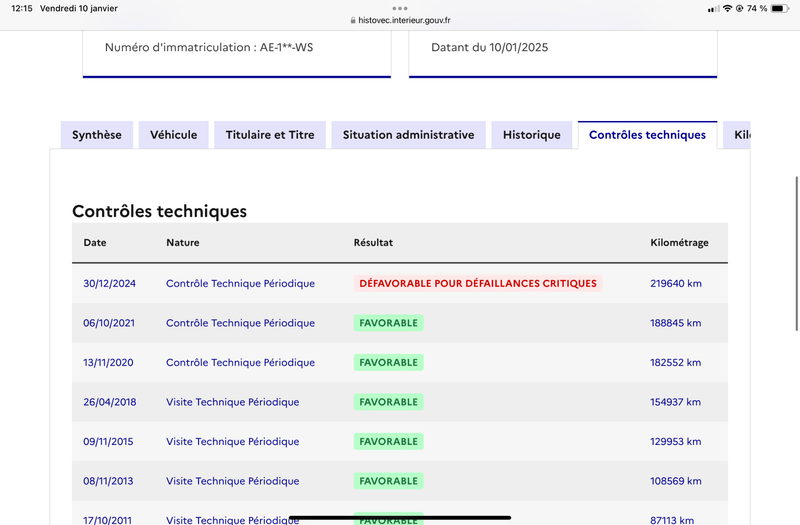The height and width of the screenshot is (525, 800).
Task: Tap the battery icon in the status bar
Action: click(780, 8)
